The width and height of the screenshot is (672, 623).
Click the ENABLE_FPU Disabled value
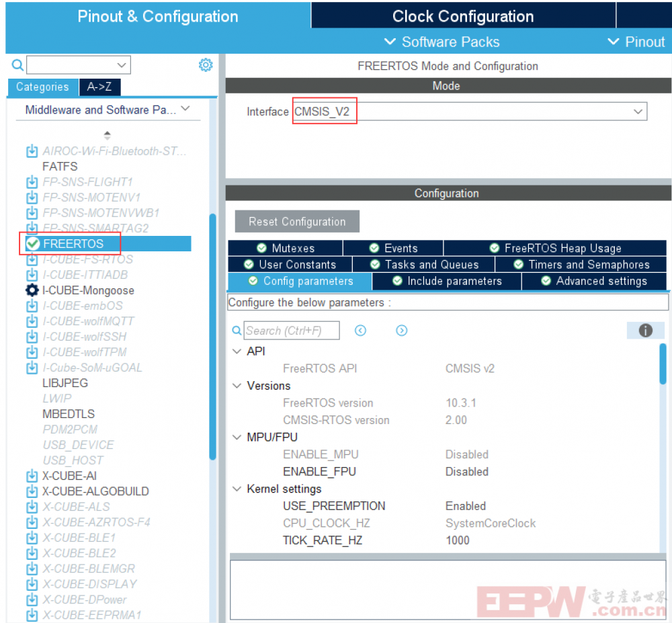467,472
